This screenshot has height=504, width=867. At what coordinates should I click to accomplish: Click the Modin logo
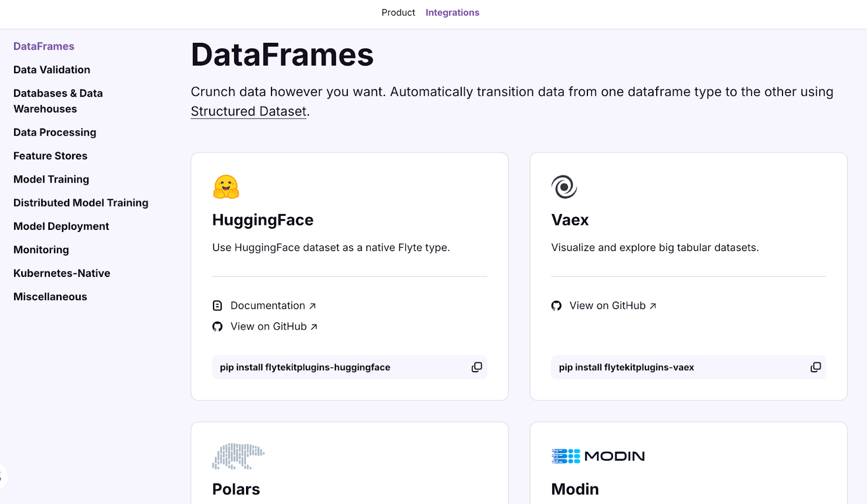(598, 456)
